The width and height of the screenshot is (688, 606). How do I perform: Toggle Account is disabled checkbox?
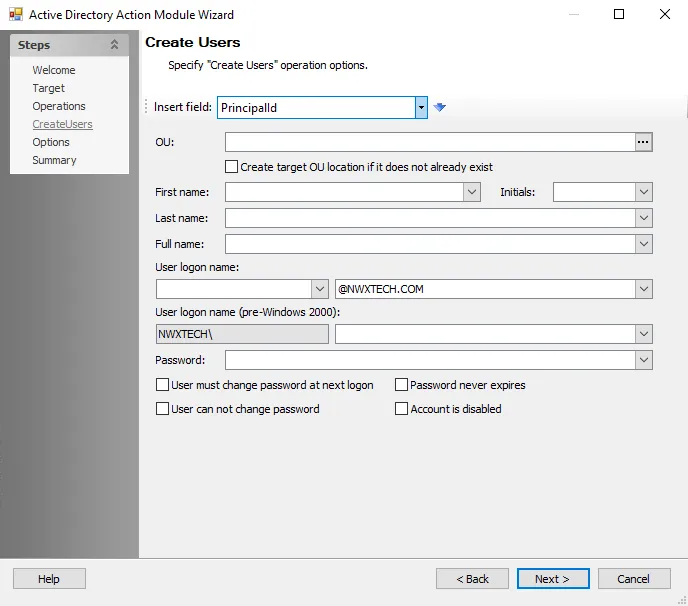point(401,409)
